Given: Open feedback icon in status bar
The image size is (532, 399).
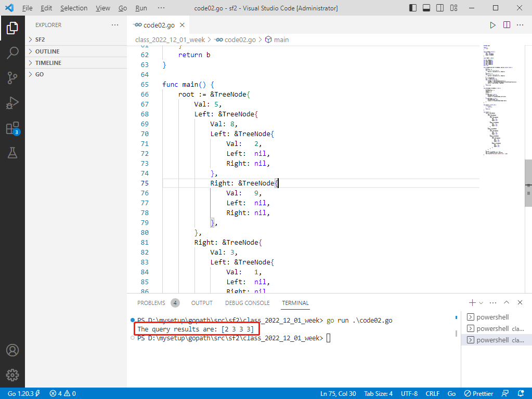Looking at the screenshot, I should (x=505, y=393).
